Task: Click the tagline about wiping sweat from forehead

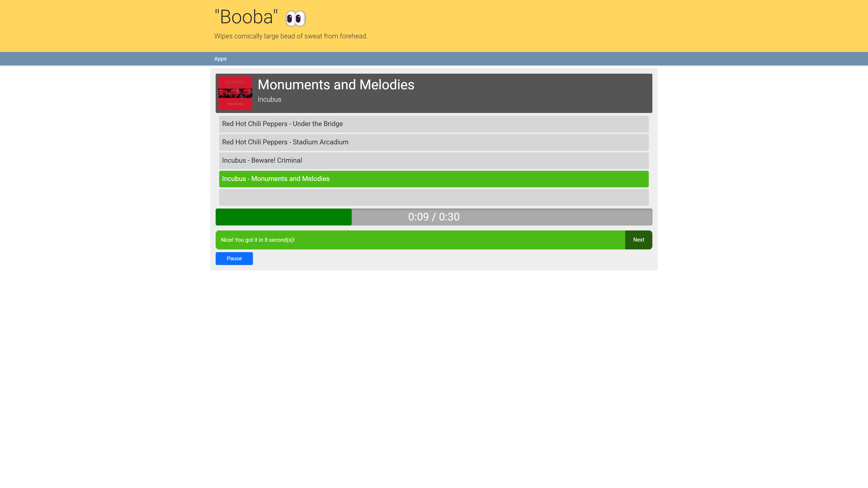Action: (290, 36)
